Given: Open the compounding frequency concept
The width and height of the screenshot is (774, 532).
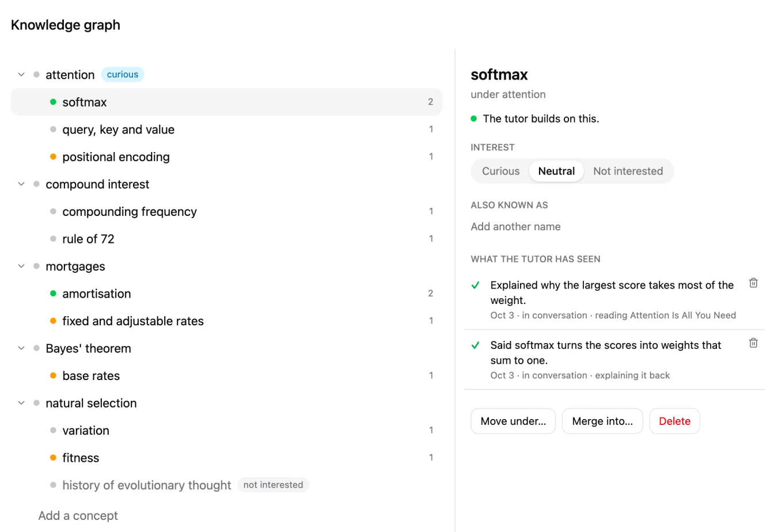Looking at the screenshot, I should point(226,211).
